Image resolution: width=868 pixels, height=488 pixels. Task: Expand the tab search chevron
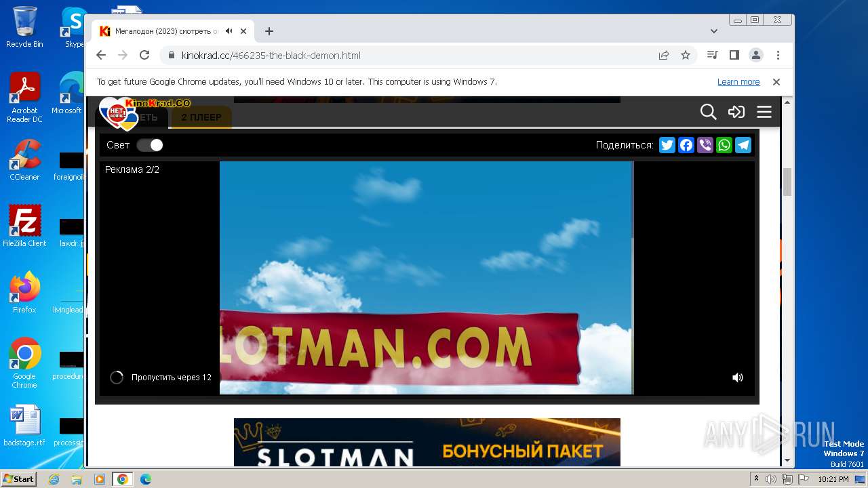click(x=714, y=31)
